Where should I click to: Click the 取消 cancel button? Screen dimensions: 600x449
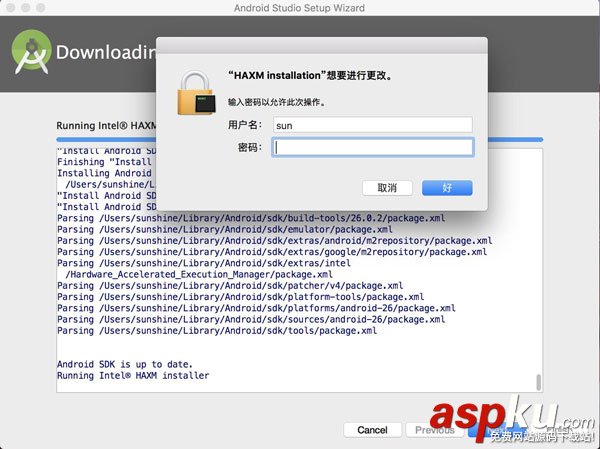coord(387,188)
